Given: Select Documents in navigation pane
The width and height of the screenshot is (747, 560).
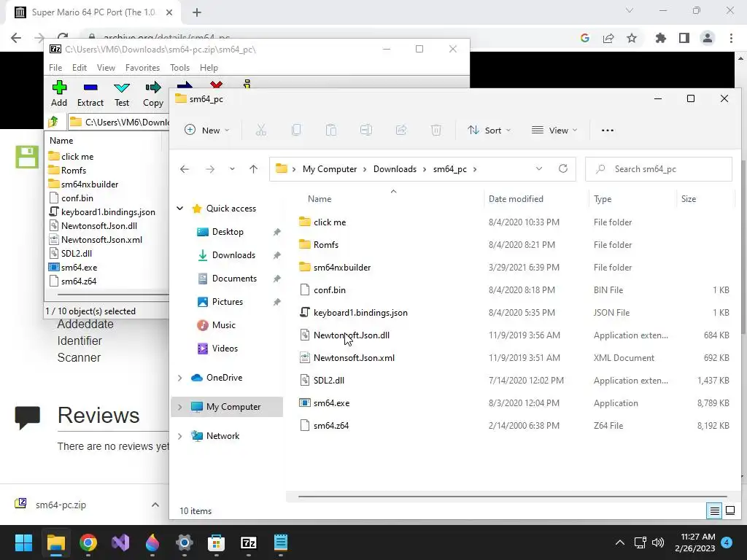Looking at the screenshot, I should click(x=234, y=279).
